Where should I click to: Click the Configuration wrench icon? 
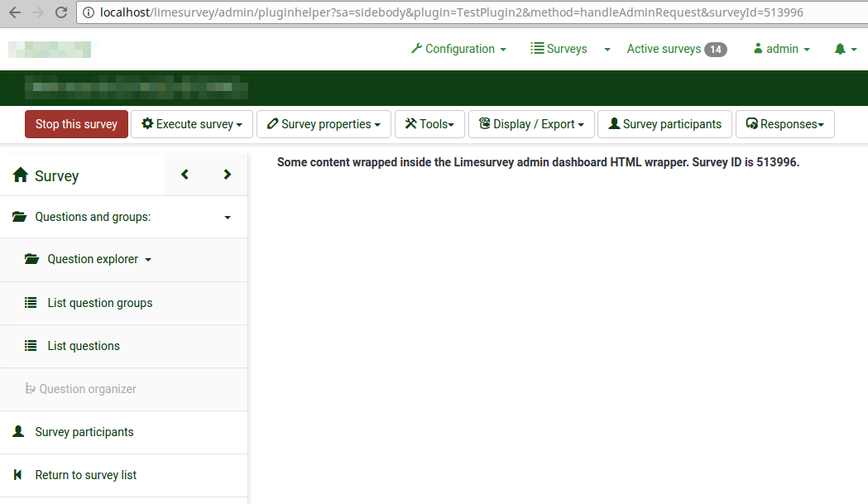click(416, 48)
